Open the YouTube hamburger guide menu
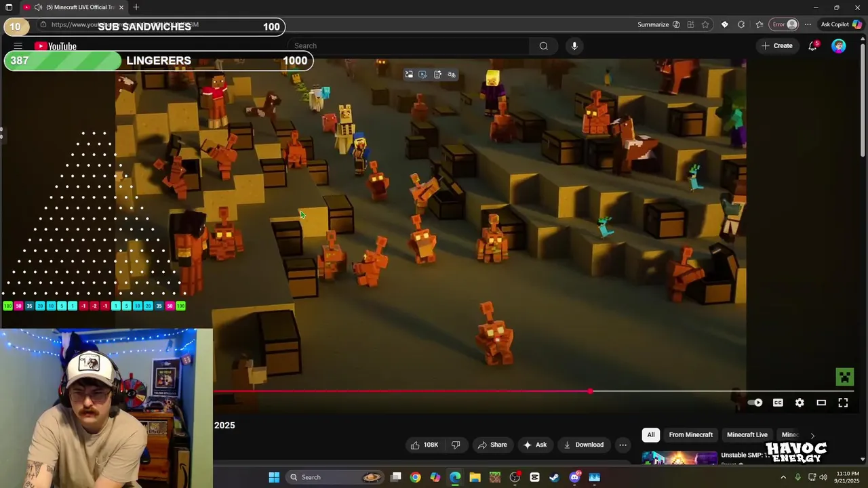The width and height of the screenshot is (868, 488). [x=18, y=46]
